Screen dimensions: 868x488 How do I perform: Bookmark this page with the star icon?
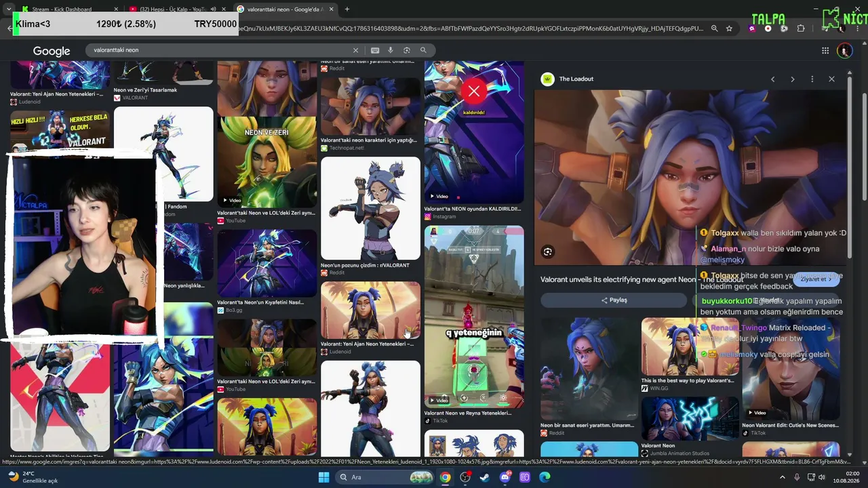[729, 28]
